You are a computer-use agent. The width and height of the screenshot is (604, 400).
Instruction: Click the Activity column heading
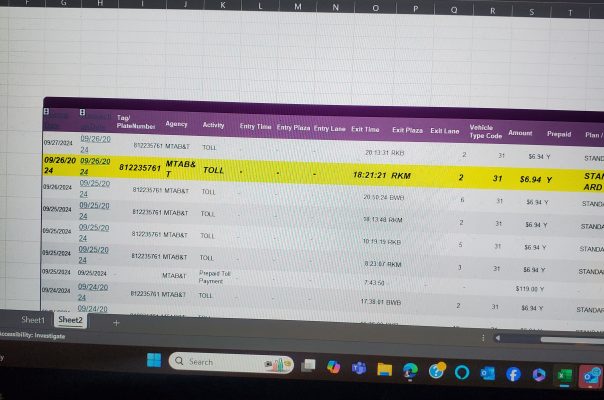click(x=213, y=125)
